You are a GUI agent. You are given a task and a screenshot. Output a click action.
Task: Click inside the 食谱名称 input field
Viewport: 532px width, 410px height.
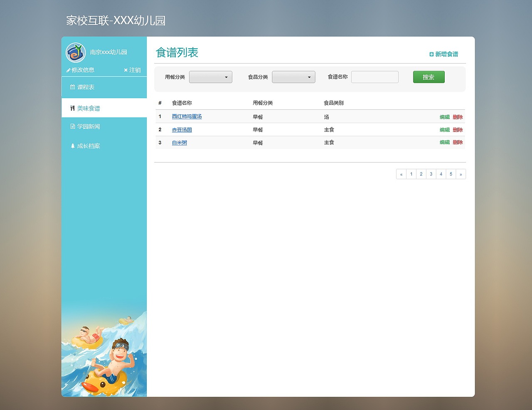tap(374, 77)
